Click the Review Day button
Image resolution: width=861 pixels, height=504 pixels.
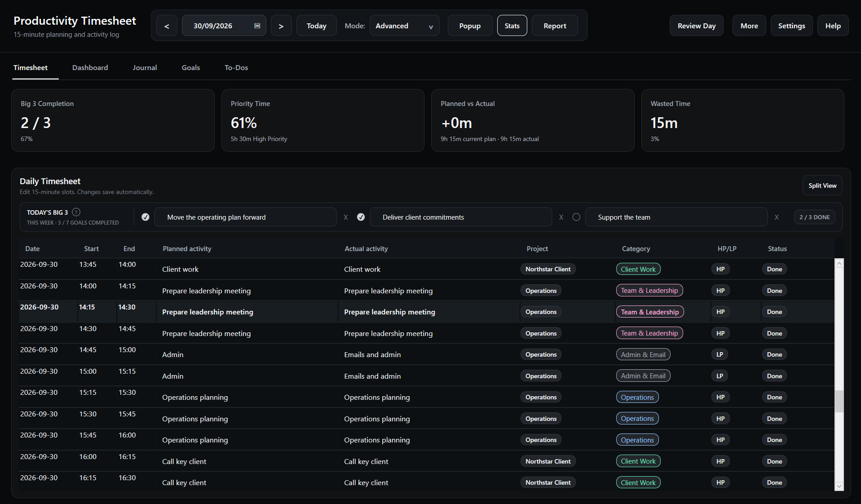point(697,26)
